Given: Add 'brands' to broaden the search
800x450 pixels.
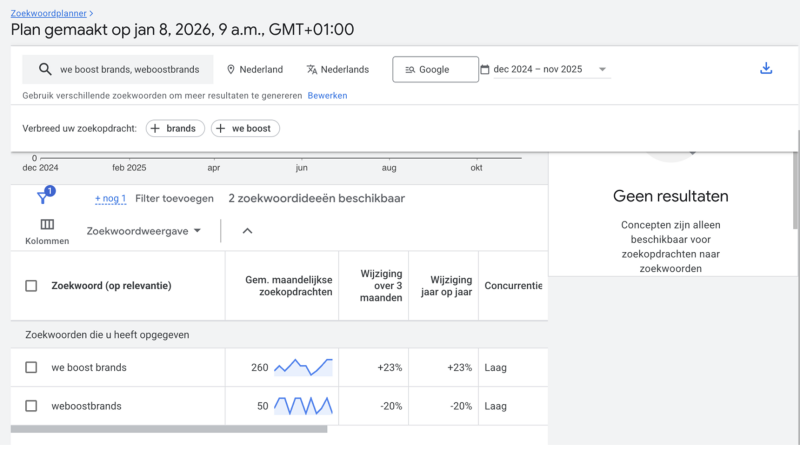Looking at the screenshot, I should pos(175,128).
